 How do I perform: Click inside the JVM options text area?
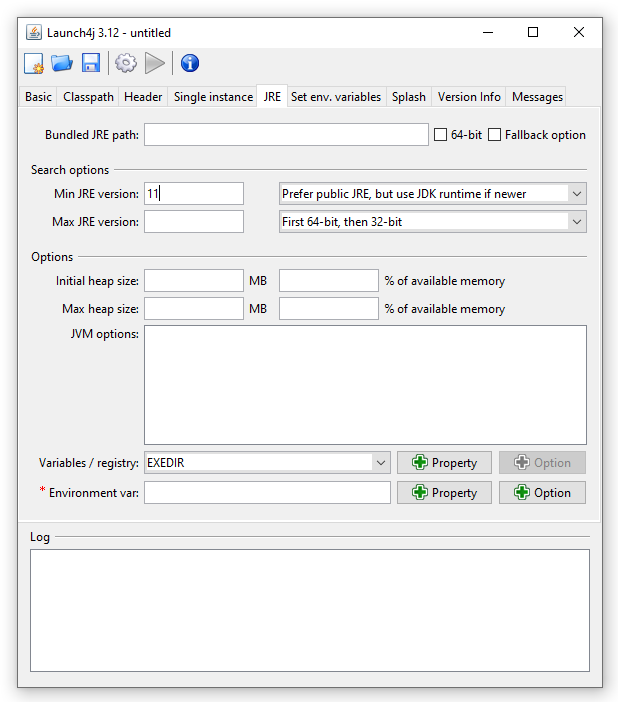(x=365, y=385)
